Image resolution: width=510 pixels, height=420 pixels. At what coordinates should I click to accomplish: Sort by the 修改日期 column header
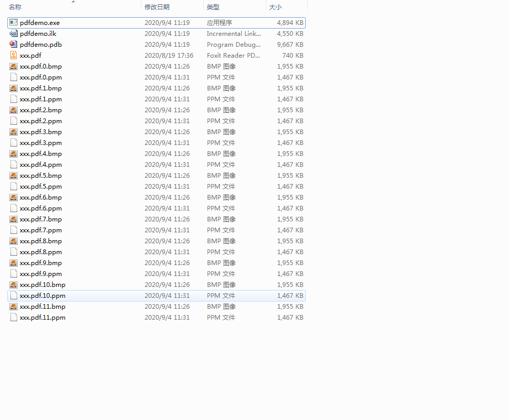tap(157, 7)
